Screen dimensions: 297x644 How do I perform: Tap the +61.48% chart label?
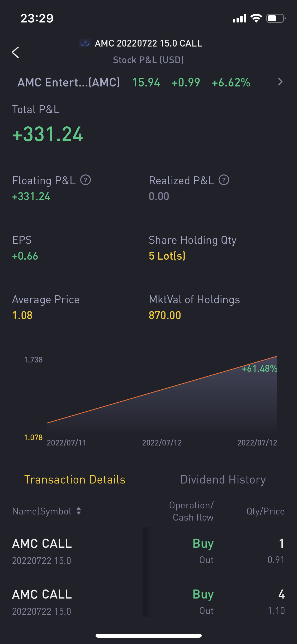pyautogui.click(x=260, y=368)
